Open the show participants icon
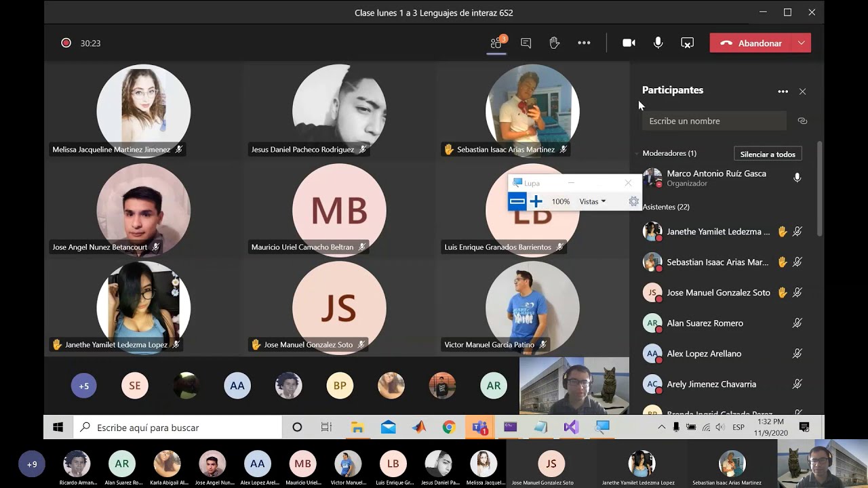This screenshot has height=488, width=868. (496, 43)
